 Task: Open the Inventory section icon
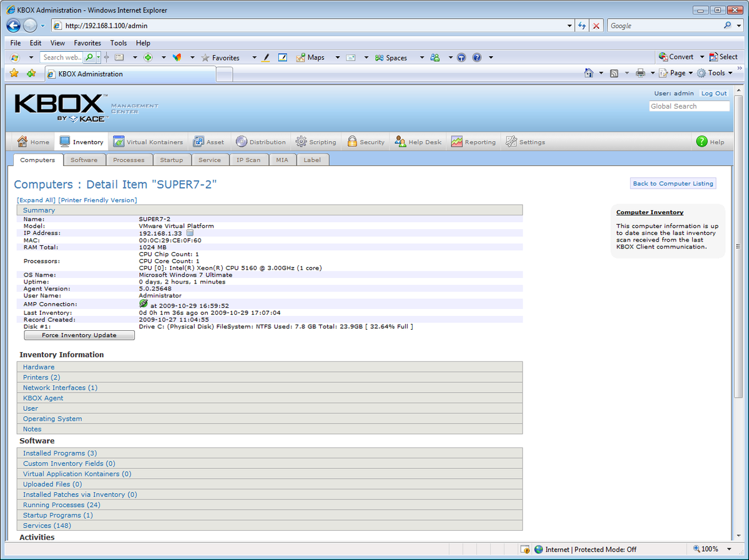coord(64,141)
